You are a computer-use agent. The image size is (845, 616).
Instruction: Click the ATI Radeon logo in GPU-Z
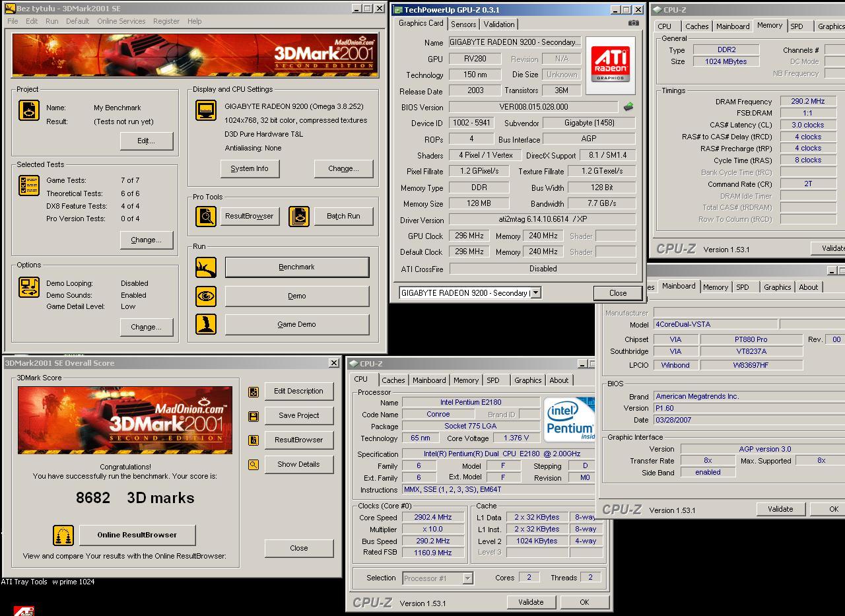click(610, 65)
